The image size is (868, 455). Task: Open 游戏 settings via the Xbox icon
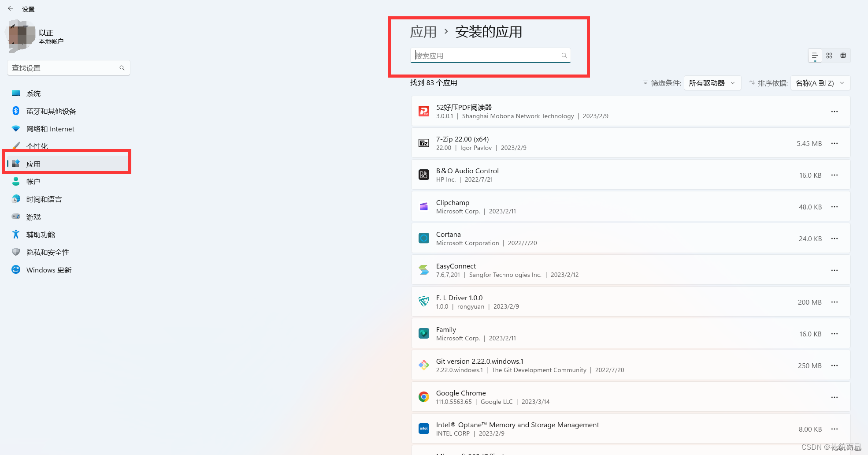point(16,216)
